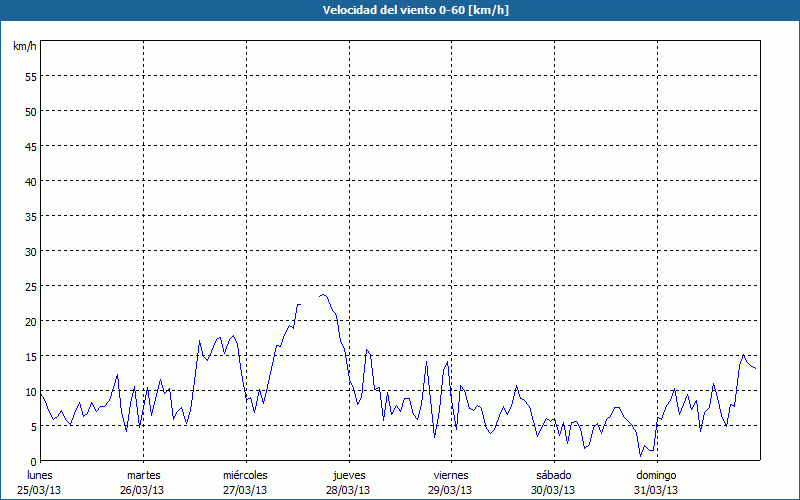Screen dimensions: 800x500
Task: Click the date 28/03/13 on the x-axis
Action: coord(349,490)
